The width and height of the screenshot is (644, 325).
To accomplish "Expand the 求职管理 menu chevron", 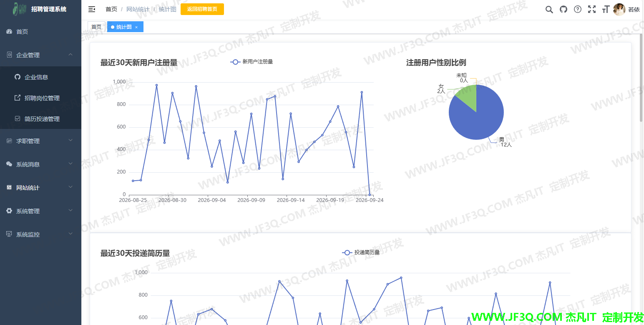I will coord(70,141).
